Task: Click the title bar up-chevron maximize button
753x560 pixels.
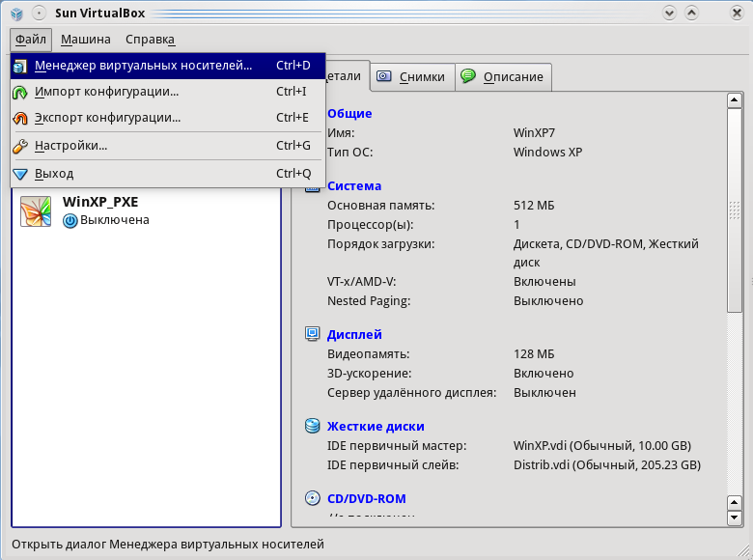Action: pos(691,13)
